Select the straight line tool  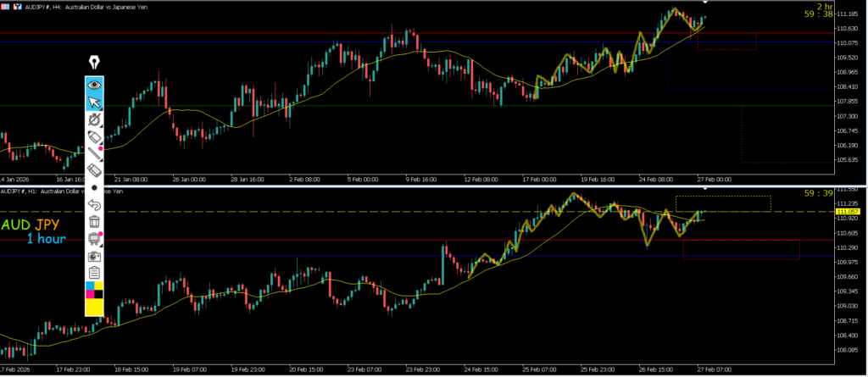tap(94, 153)
